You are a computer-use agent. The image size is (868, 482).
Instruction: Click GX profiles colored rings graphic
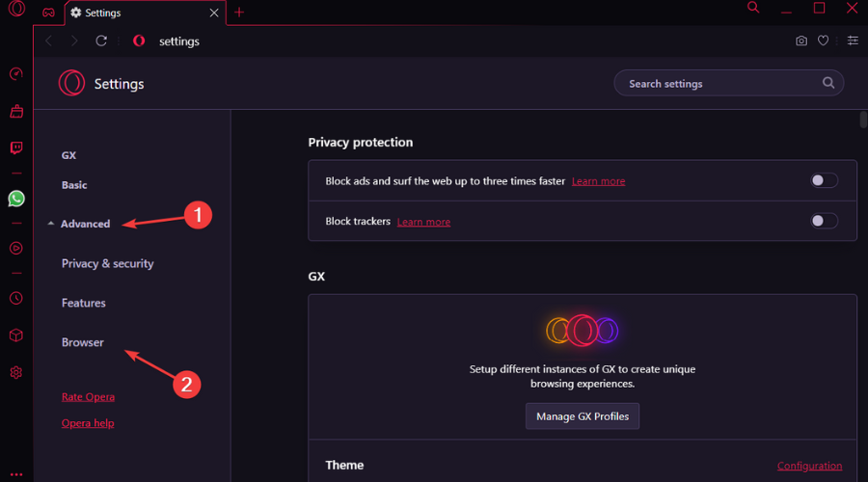tap(583, 331)
